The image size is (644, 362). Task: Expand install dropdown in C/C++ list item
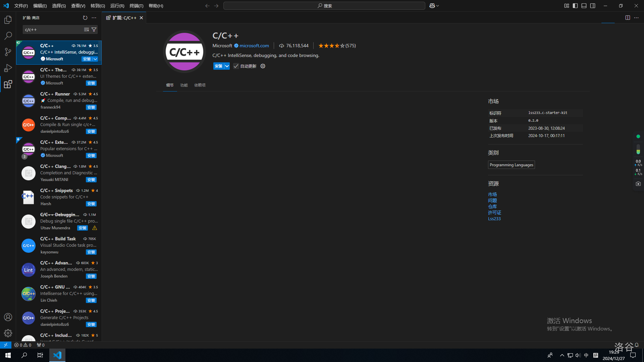pyautogui.click(x=96, y=59)
